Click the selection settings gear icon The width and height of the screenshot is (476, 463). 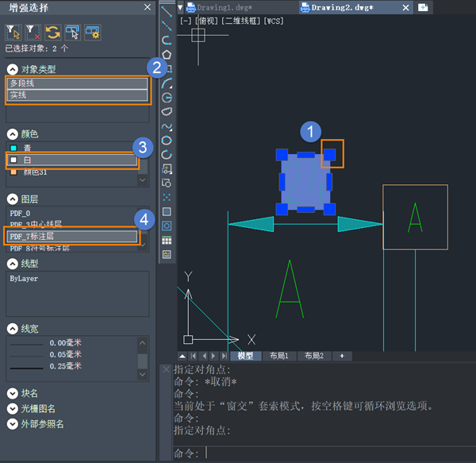93,33
